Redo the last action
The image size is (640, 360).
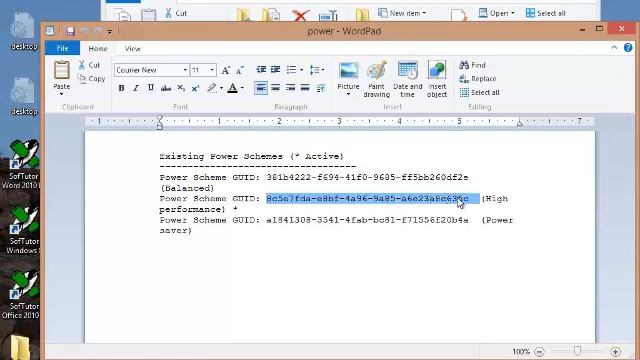98,31
